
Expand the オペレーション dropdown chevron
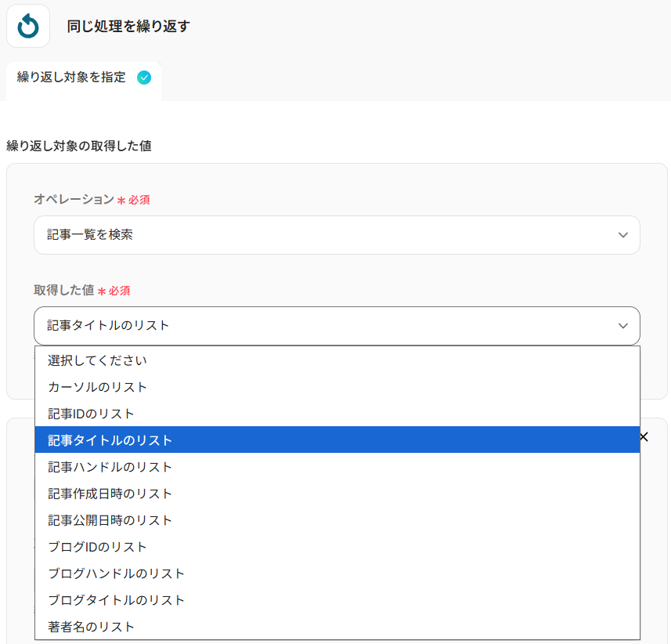tap(623, 235)
